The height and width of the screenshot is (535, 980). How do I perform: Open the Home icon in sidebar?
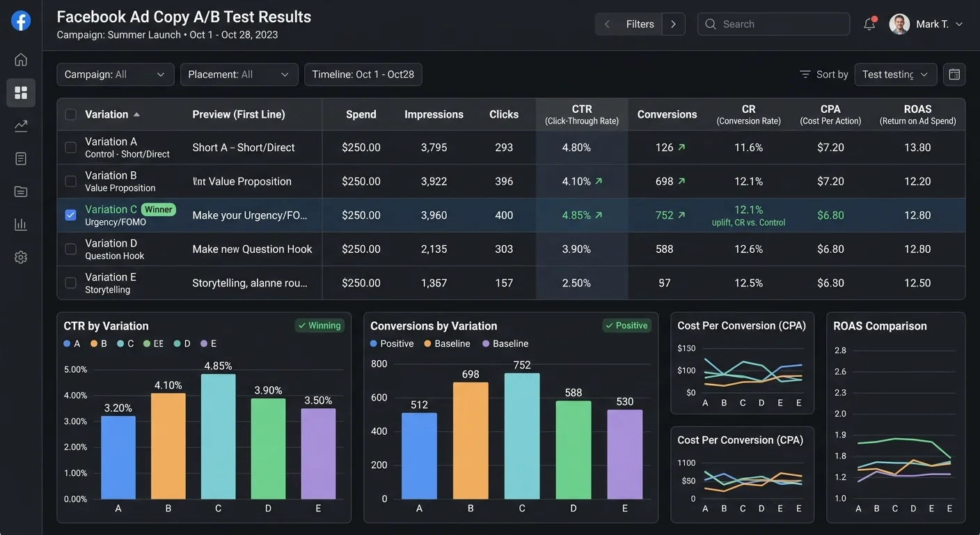[x=21, y=59]
